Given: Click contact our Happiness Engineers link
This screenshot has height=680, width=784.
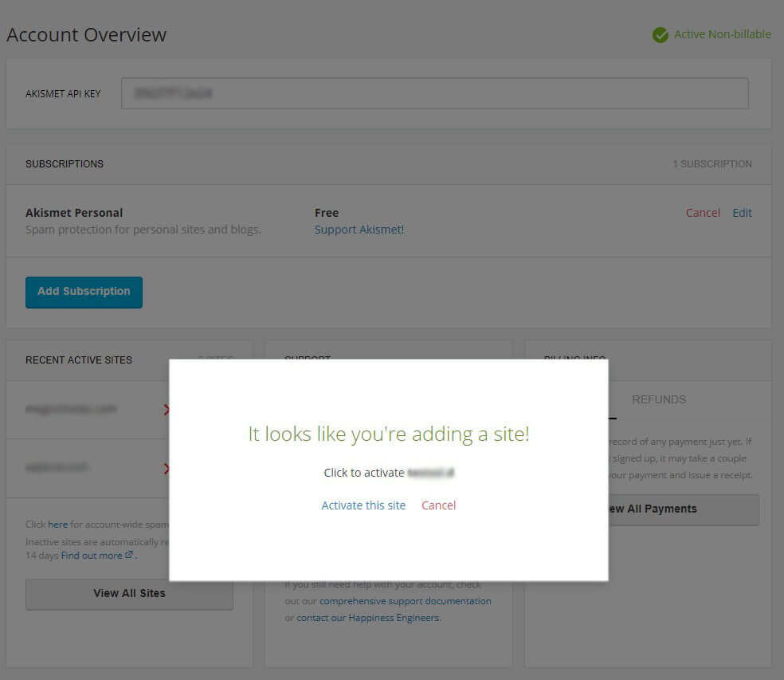Looking at the screenshot, I should (x=368, y=618).
